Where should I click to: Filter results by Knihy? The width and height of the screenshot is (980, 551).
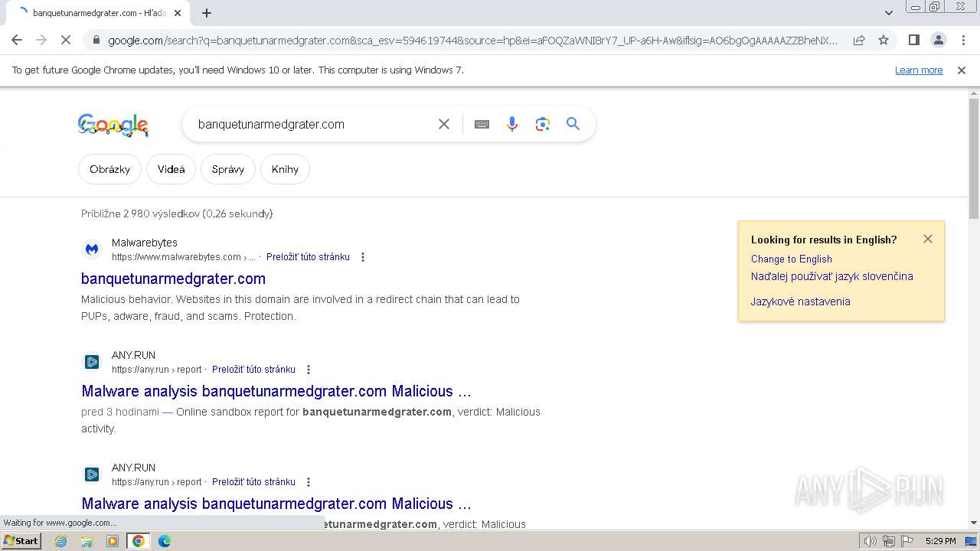[285, 169]
